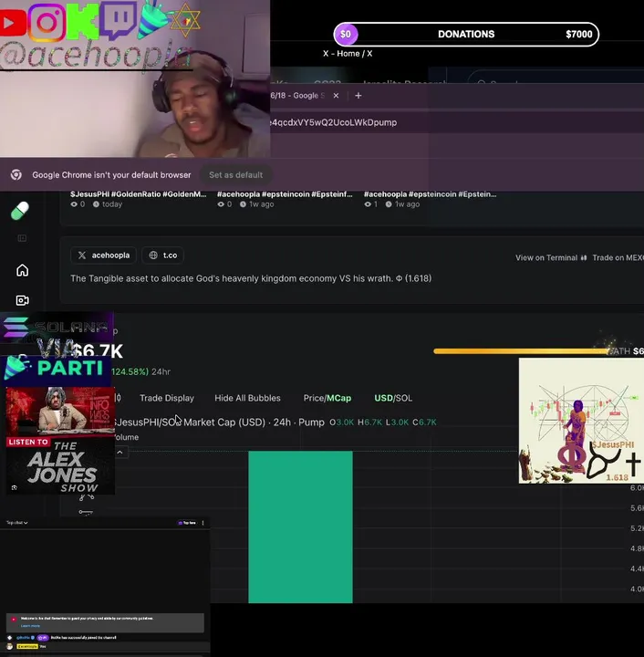
Task: Open the acehoopla X profile link
Action: coord(103,255)
